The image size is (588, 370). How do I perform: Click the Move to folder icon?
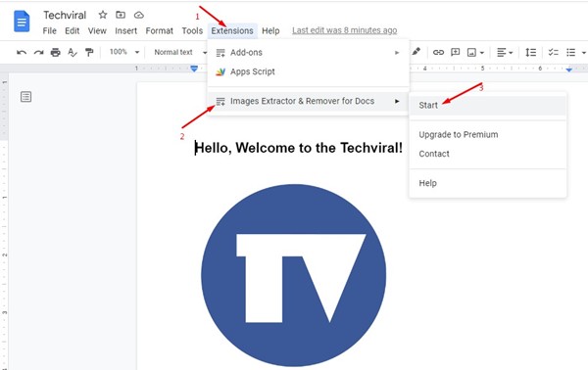(x=121, y=15)
